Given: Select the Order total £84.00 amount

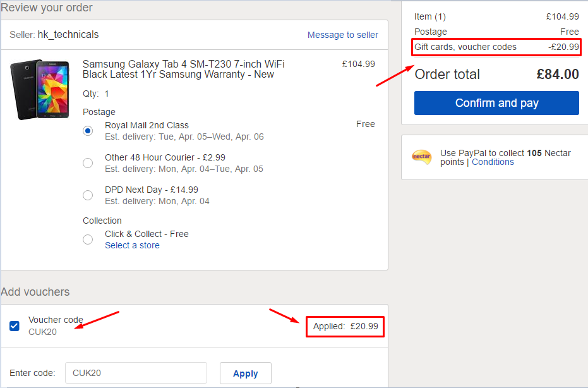Looking at the screenshot, I should click(x=558, y=75).
